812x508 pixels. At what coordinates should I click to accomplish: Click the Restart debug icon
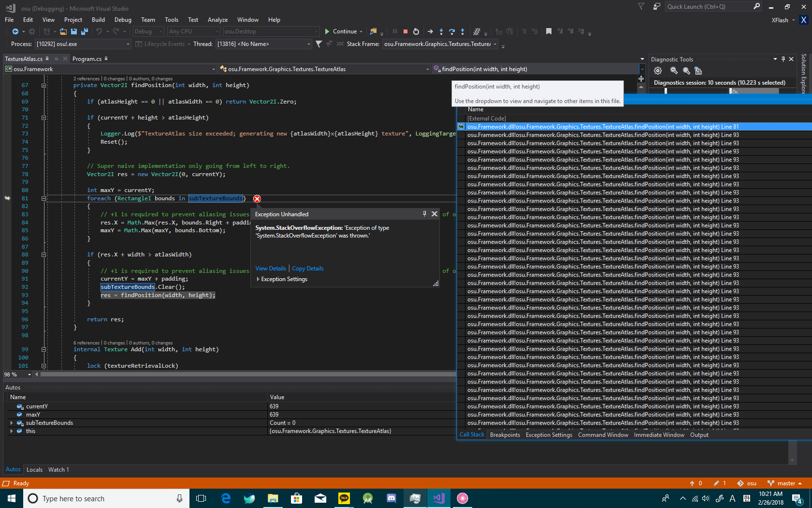[x=416, y=31]
